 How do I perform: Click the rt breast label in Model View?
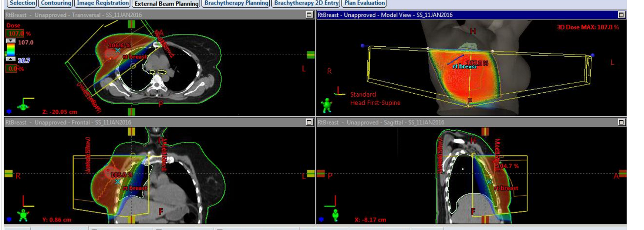coord(465,66)
